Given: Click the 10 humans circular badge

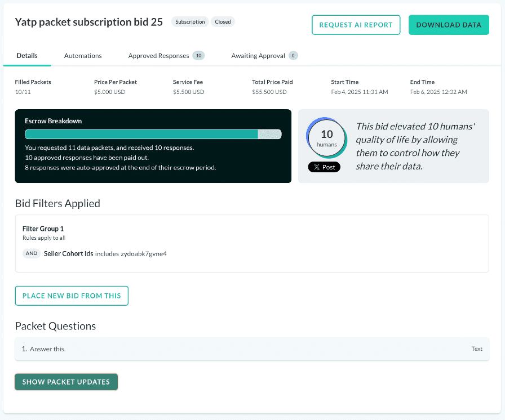Looking at the screenshot, I should click(x=326, y=137).
